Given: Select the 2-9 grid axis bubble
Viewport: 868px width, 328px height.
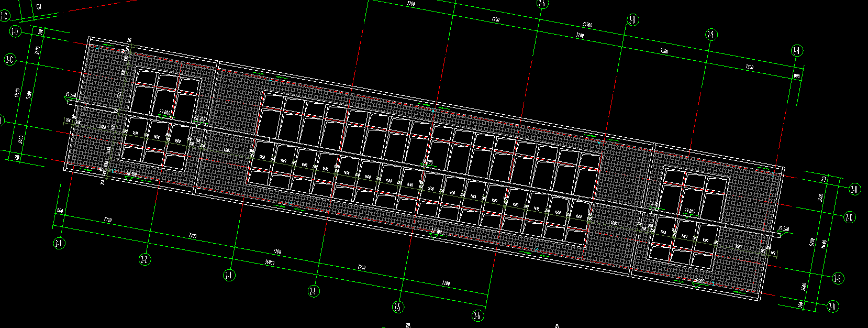Looking at the screenshot, I should 711,35.
